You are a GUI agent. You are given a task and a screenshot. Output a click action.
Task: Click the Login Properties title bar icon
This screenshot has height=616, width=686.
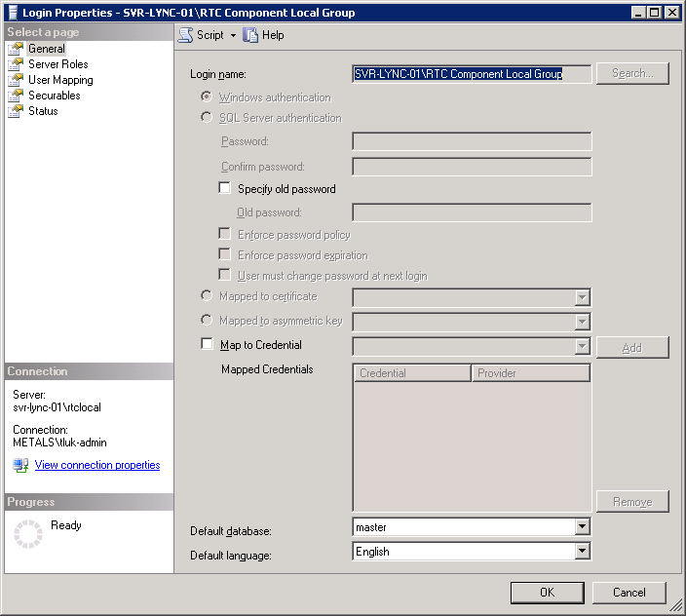tap(13, 13)
